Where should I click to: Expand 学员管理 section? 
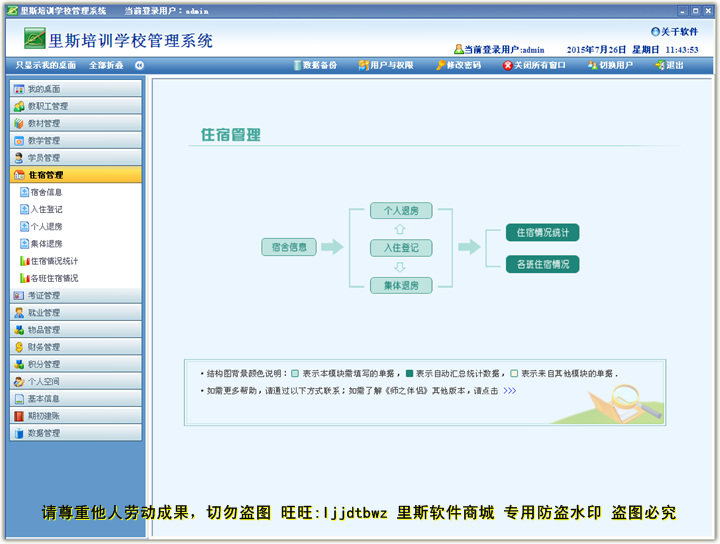[x=76, y=157]
